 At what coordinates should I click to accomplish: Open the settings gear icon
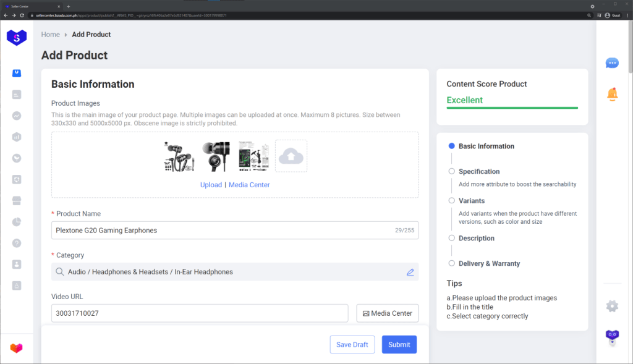click(x=612, y=306)
